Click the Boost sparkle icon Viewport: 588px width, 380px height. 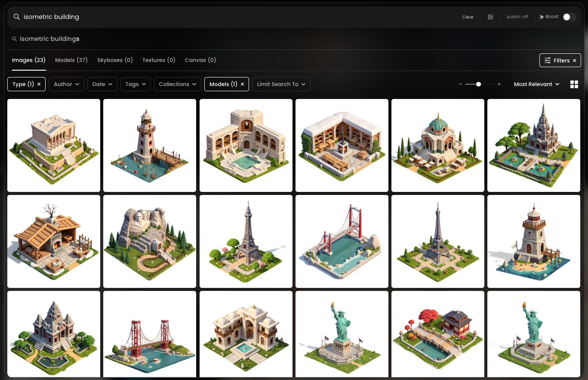pyautogui.click(x=542, y=17)
